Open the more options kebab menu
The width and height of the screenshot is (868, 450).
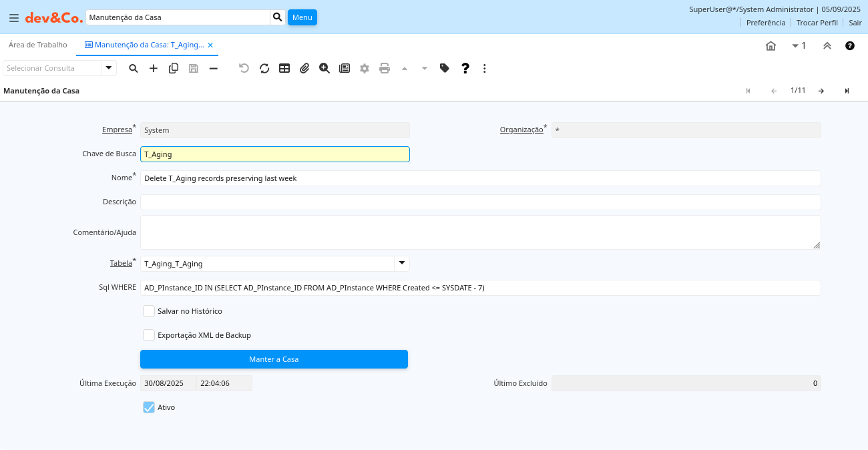tap(485, 68)
